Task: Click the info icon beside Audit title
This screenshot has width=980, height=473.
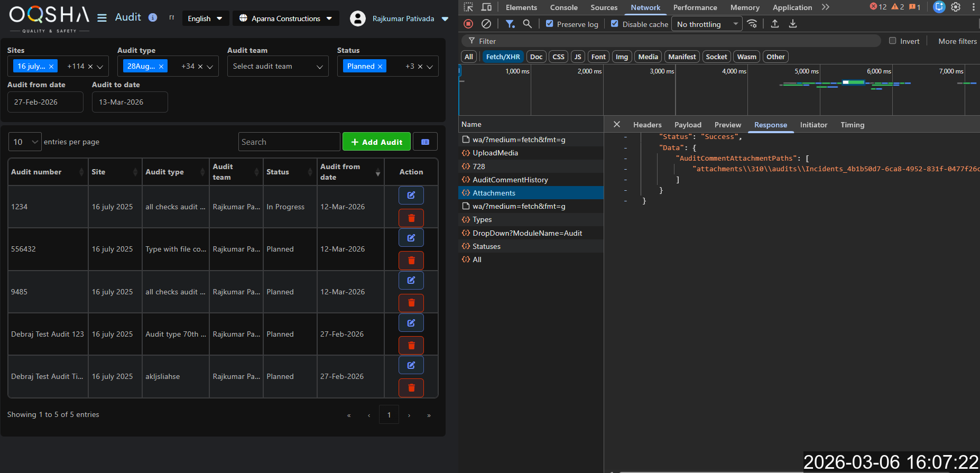Action: [153, 17]
